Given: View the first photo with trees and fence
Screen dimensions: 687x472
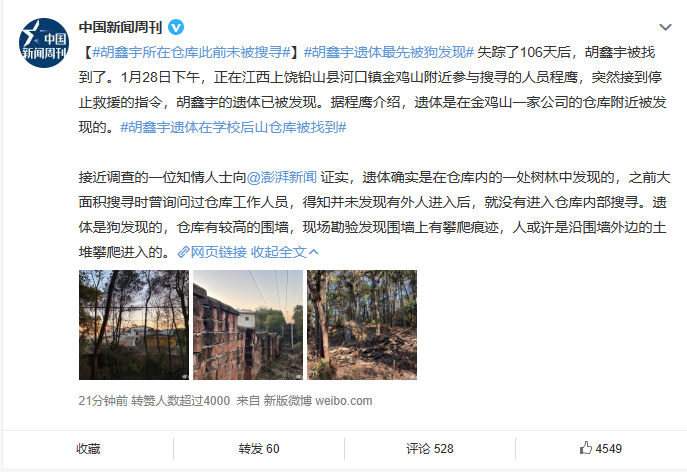Looking at the screenshot, I should click(x=134, y=325).
